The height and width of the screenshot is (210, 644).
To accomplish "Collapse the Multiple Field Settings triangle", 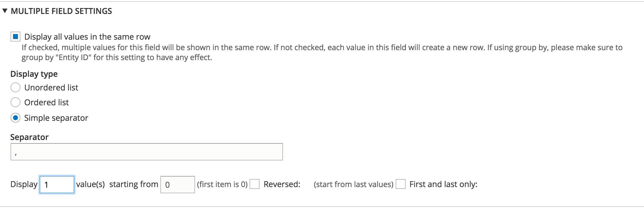I will (x=5, y=11).
